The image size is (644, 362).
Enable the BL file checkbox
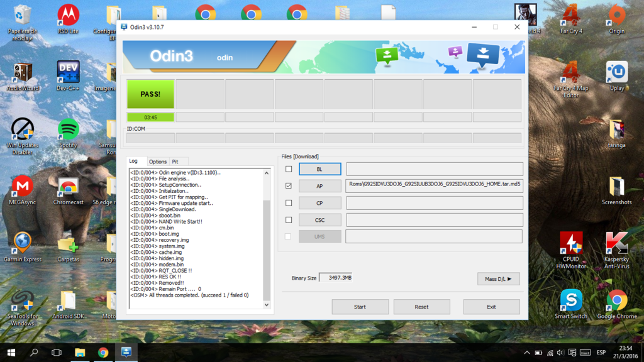pyautogui.click(x=289, y=169)
